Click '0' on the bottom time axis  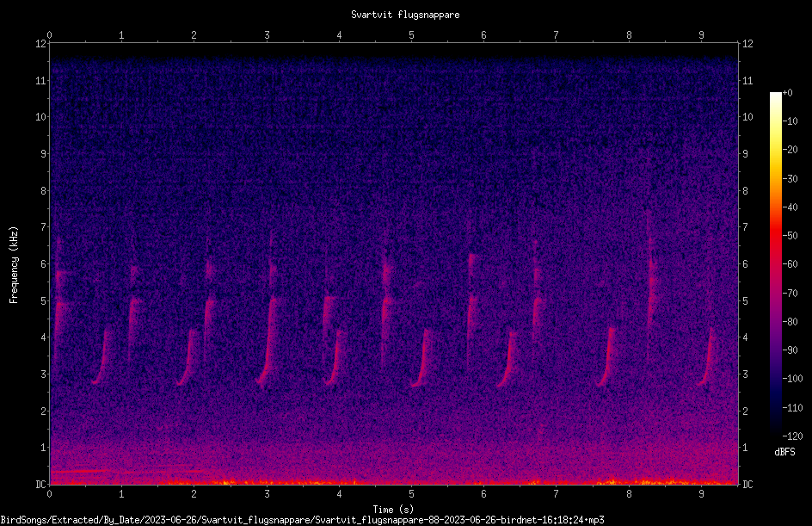click(x=49, y=494)
